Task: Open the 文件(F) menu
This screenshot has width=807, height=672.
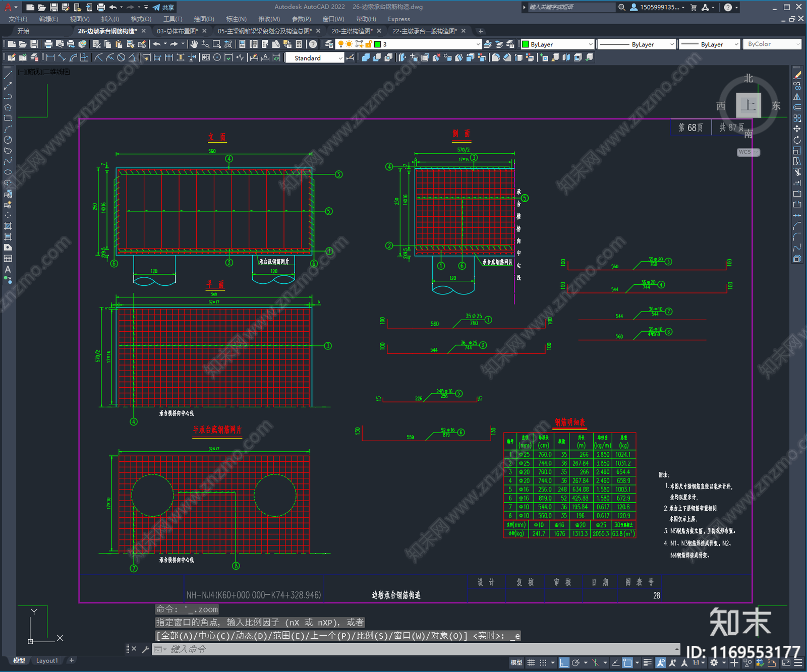Action: pos(18,19)
